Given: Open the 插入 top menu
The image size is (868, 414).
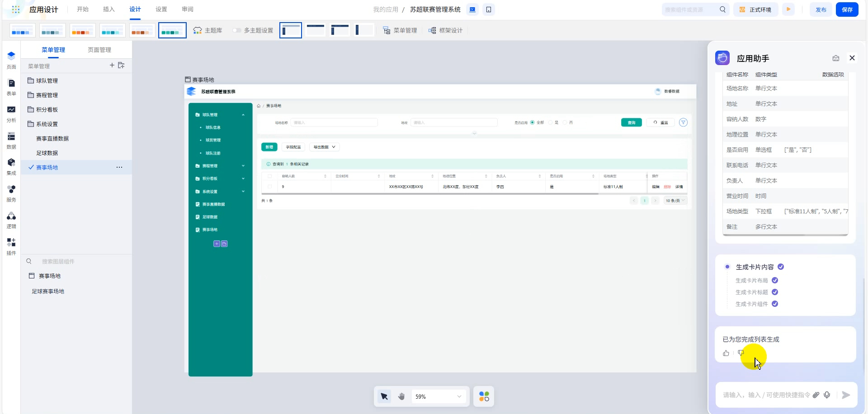Looking at the screenshot, I should pos(109,9).
